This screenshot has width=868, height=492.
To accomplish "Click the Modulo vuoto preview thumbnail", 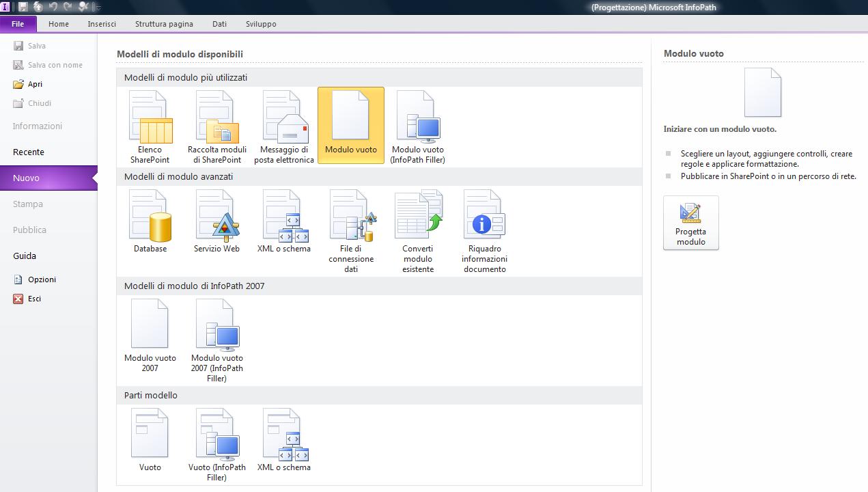I will coord(762,92).
